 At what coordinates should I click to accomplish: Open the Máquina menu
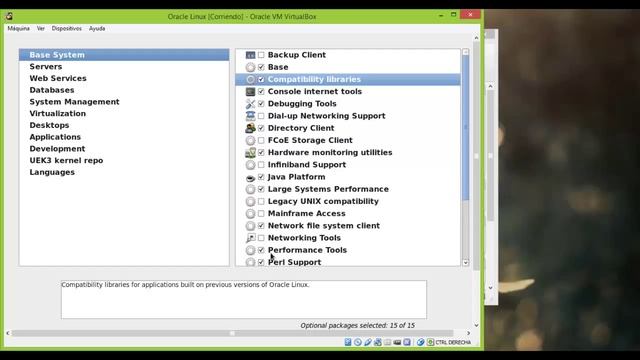(18, 29)
